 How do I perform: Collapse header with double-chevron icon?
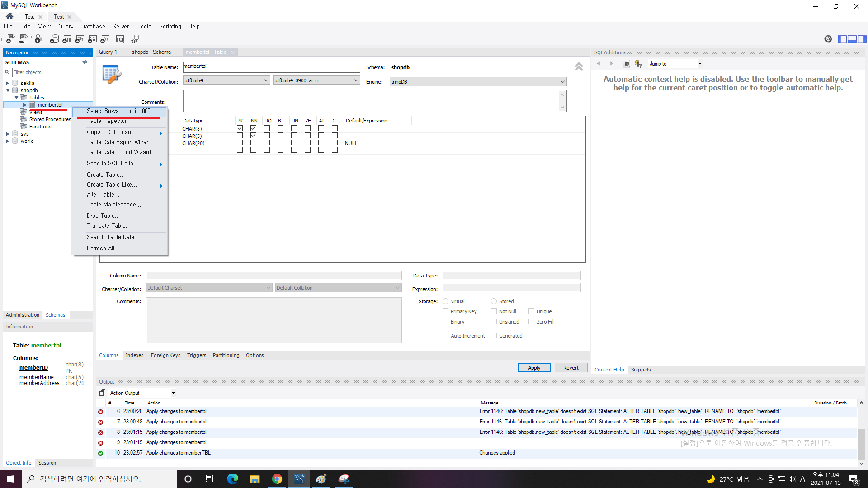coord(579,67)
